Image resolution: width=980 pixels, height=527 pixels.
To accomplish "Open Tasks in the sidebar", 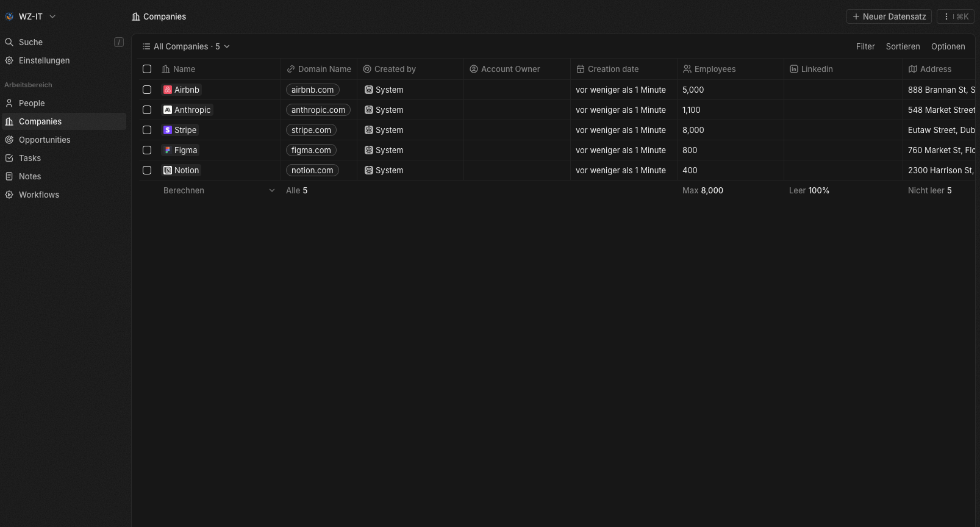I will point(64,158).
